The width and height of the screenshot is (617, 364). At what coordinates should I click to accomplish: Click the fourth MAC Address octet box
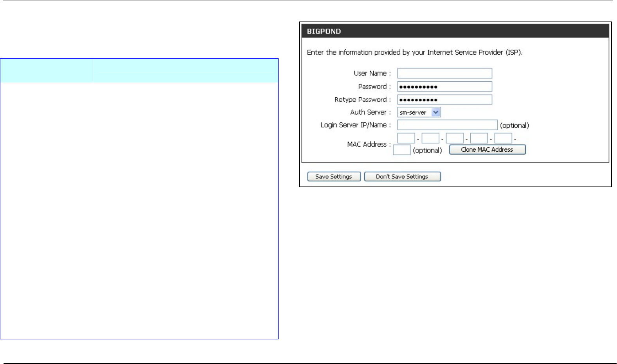(479, 138)
